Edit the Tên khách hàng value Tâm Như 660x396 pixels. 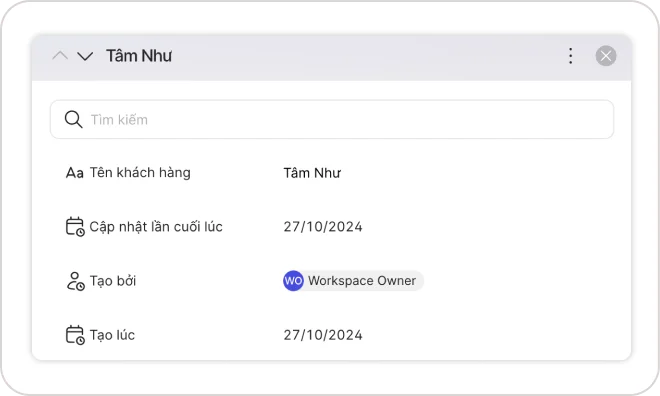click(x=312, y=173)
